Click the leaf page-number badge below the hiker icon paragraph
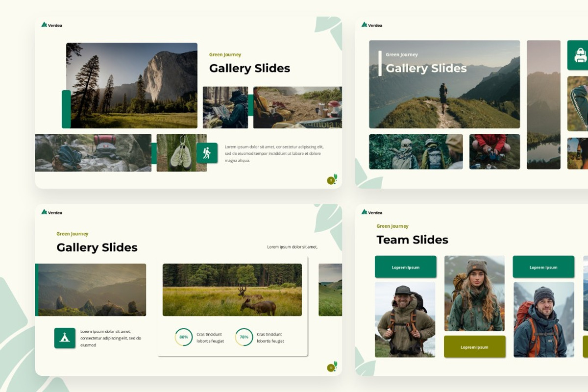The width and height of the screenshot is (588, 392). (x=332, y=180)
